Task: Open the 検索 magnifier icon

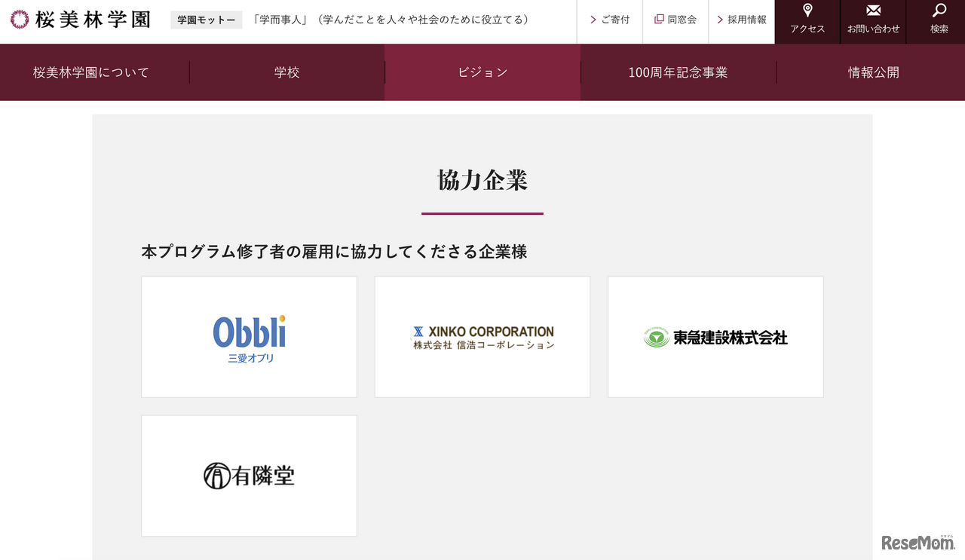Action: [x=939, y=11]
